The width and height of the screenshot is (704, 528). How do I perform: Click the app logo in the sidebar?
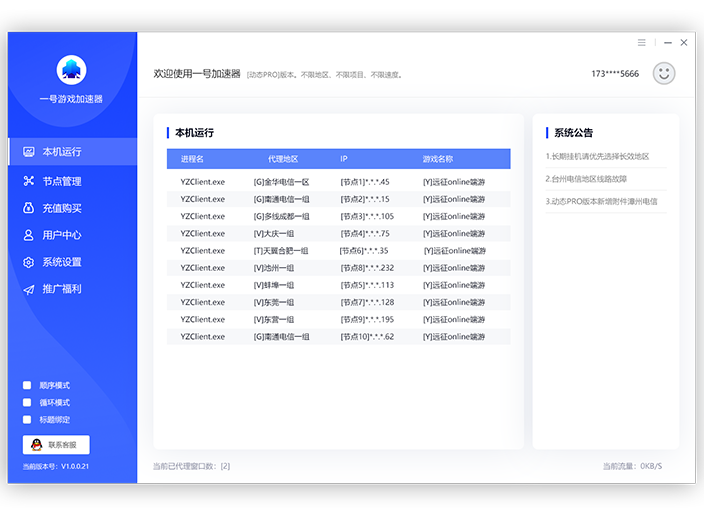pyautogui.click(x=71, y=70)
